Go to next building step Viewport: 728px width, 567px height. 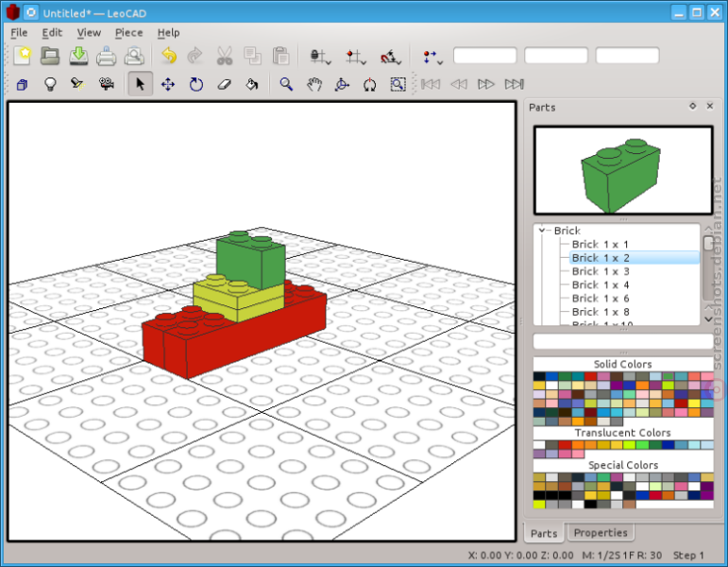pos(486,84)
